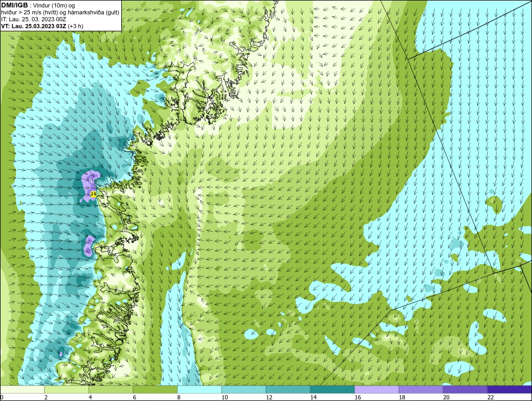Click the 18–20 m/s purple swatch
The width and height of the screenshot is (532, 401).
point(421,389)
